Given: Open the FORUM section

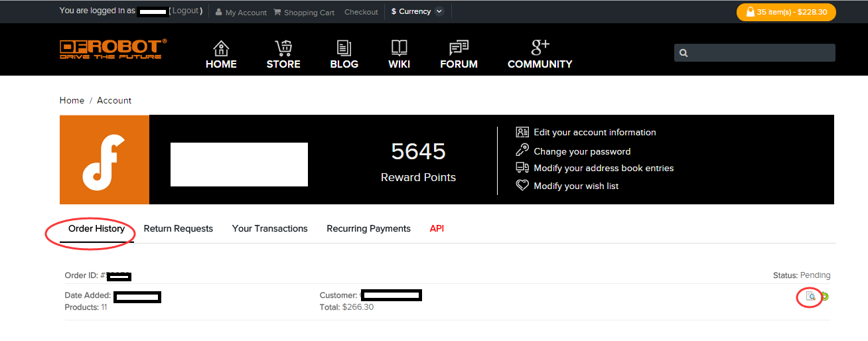Looking at the screenshot, I should (459, 55).
